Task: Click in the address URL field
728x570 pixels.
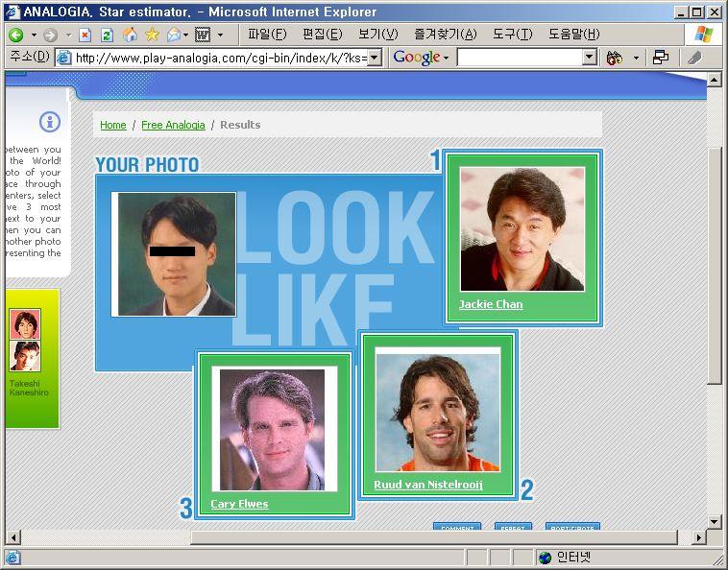Action: (221, 58)
